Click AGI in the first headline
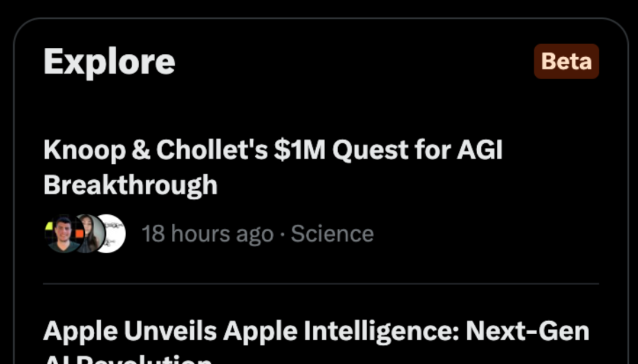Viewport: 638px width, 364px height. click(x=479, y=150)
